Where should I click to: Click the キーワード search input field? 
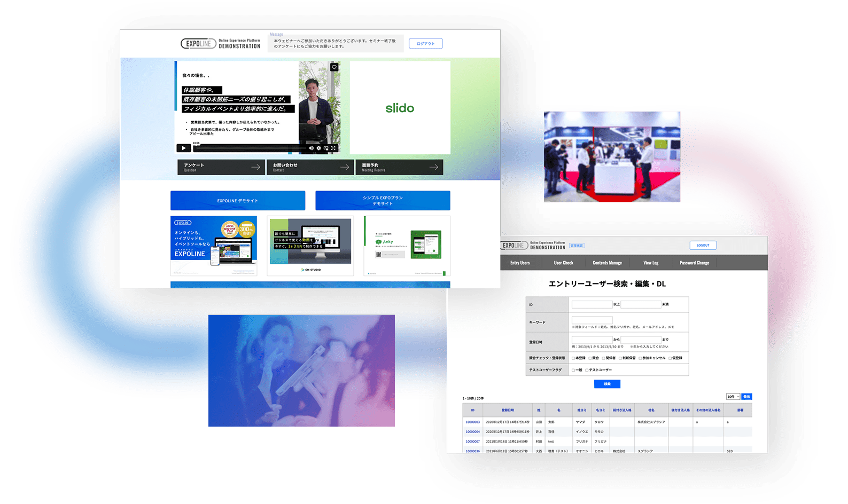[x=592, y=320]
